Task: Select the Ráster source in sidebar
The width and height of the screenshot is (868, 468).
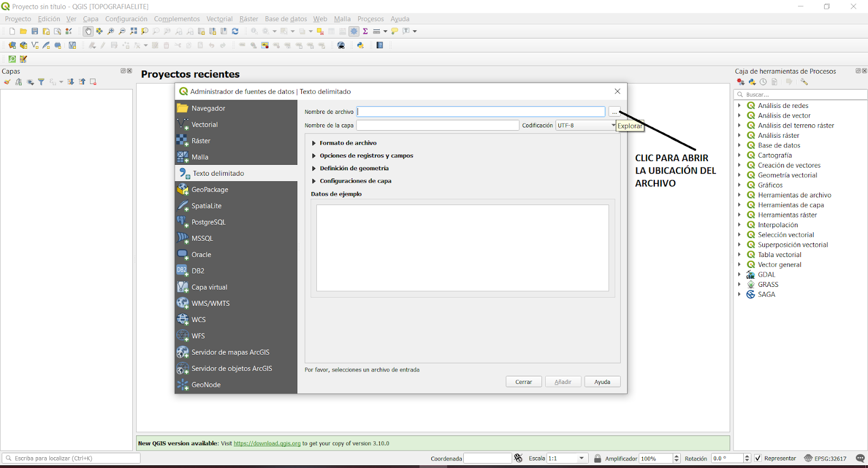Action: [x=236, y=140]
